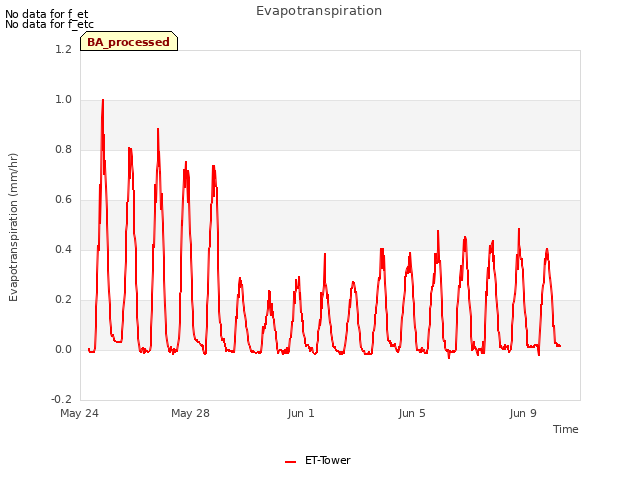This screenshot has height=480, width=640.
Task: Click the Evapotranspiration (mm/hr) axis label
Action: pos(13,227)
